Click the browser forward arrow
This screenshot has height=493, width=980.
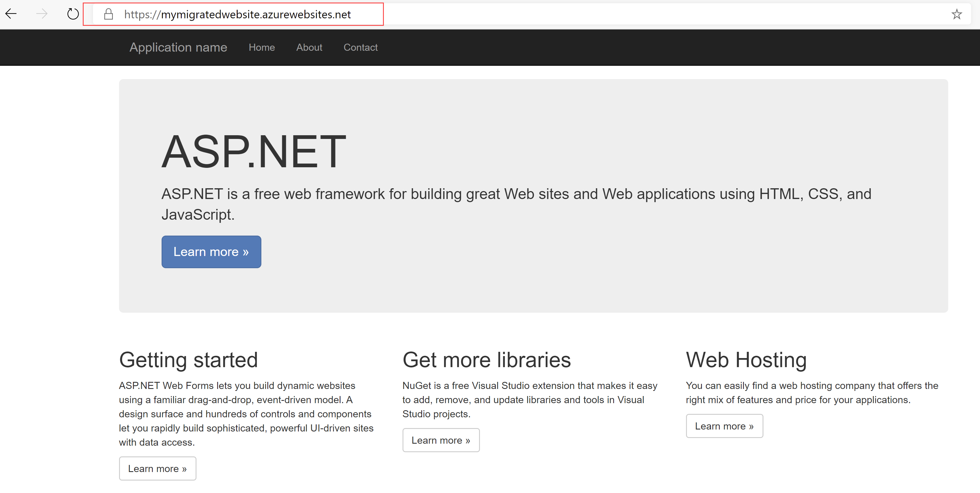pos(42,14)
